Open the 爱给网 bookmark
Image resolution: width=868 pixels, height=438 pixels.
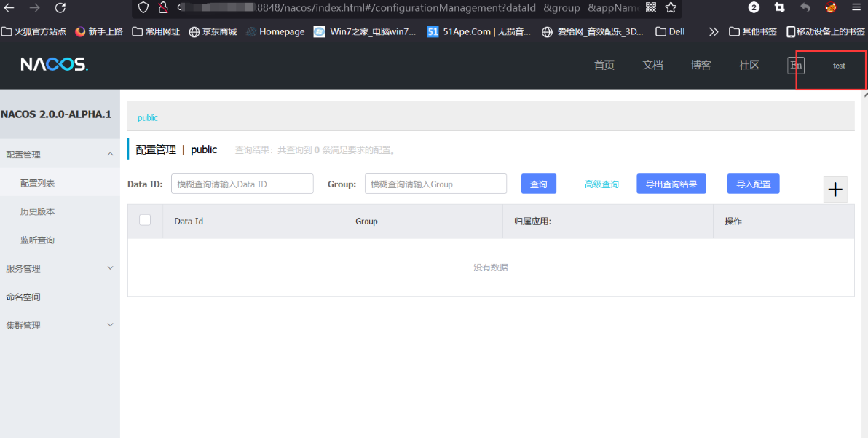pos(593,31)
